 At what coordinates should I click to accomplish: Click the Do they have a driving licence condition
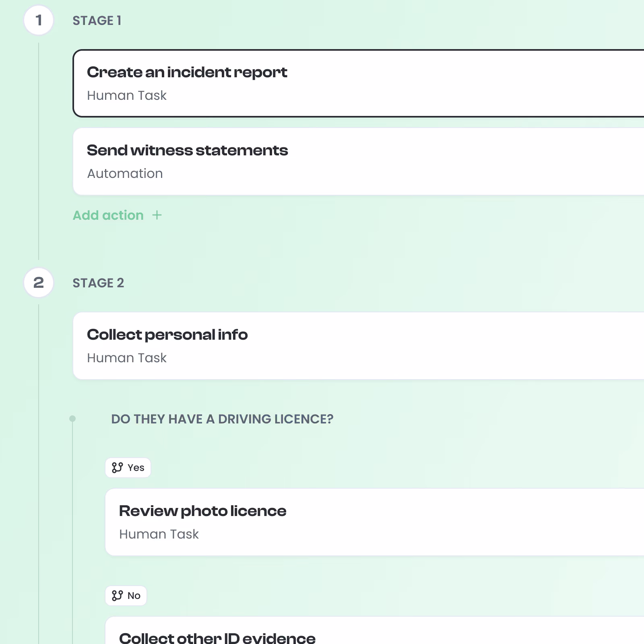point(222,419)
